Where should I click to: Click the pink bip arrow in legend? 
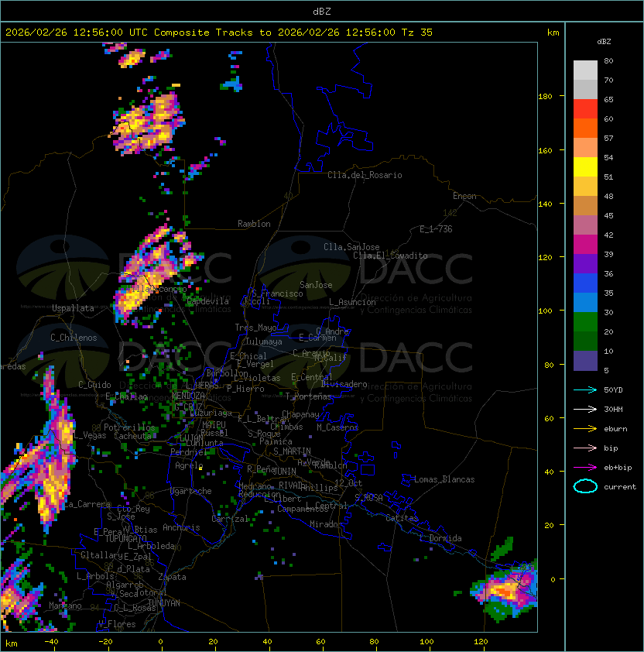tap(585, 448)
